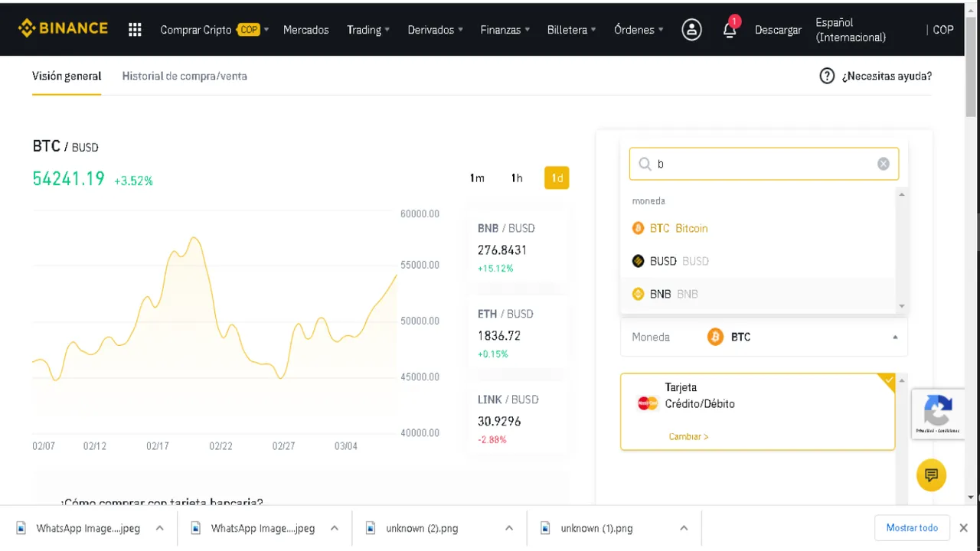Open Español (Internacional) language selector
The image size is (980, 551).
851,30
